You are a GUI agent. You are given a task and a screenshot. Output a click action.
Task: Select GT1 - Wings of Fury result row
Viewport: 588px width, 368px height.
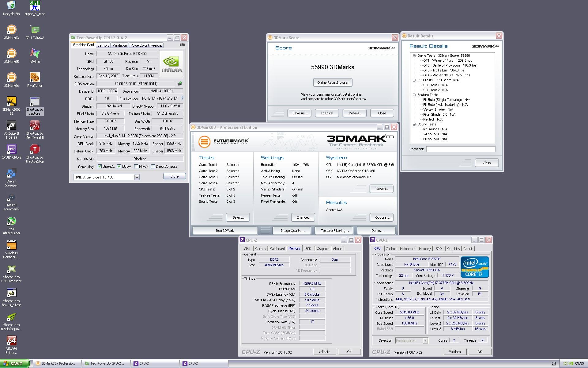pos(448,60)
